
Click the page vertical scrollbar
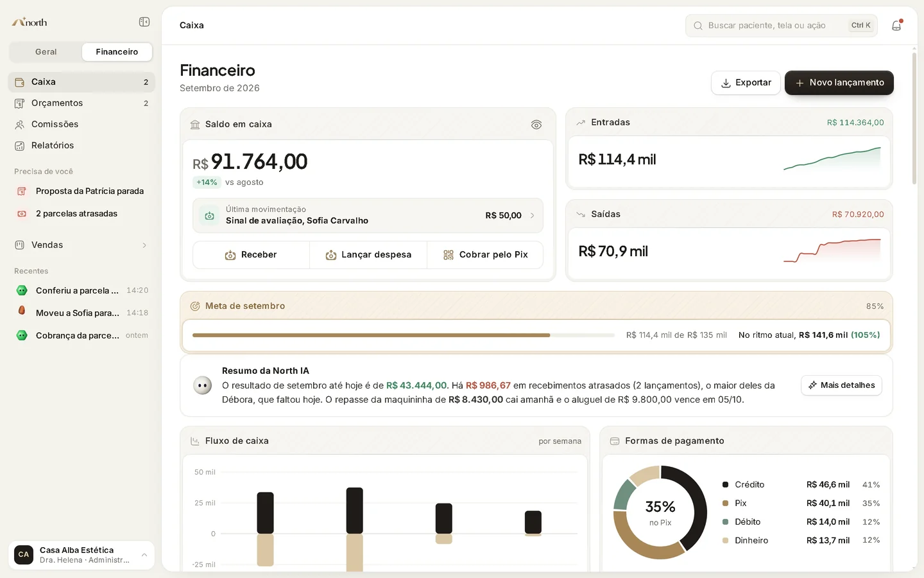click(x=914, y=119)
